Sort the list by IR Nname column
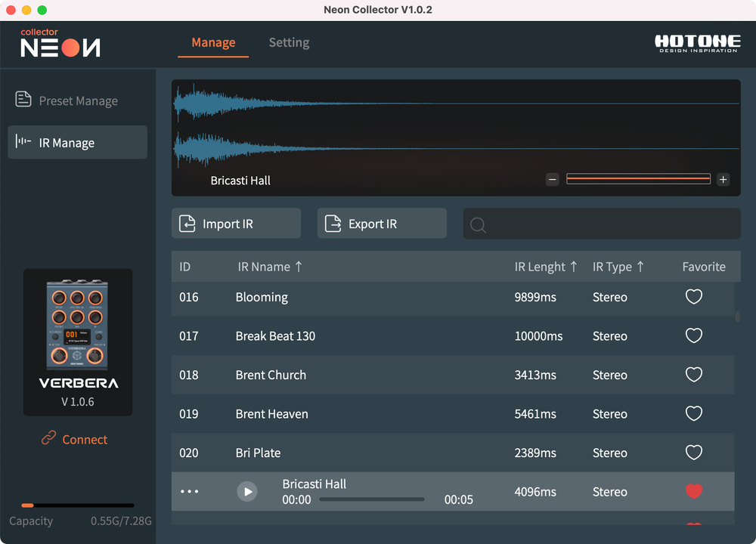This screenshot has height=544, width=756. pyautogui.click(x=270, y=267)
